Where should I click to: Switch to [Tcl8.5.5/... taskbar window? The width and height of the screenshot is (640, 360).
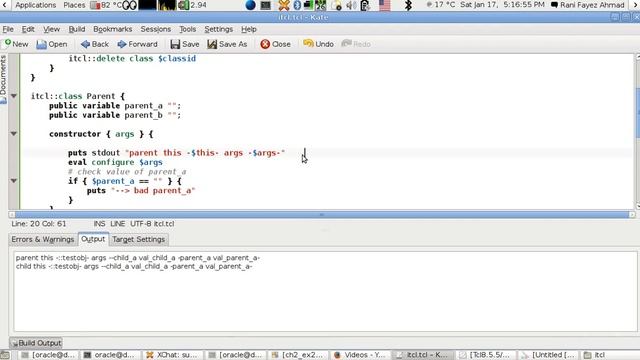click(x=484, y=355)
